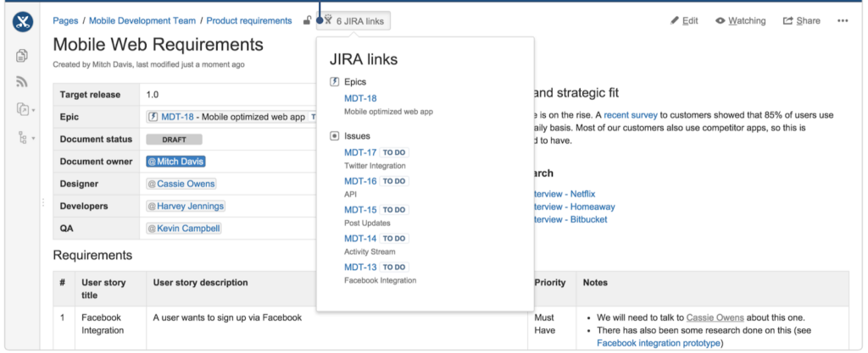868x353 pixels.
Task: Click TO DO status beside MDT-17
Action: point(394,152)
